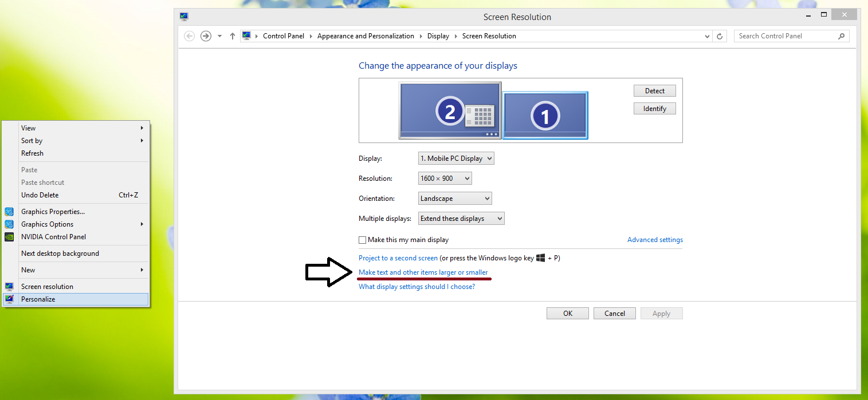Expand arrow after Control Panel breadcrumb
The width and height of the screenshot is (868, 400).
[x=311, y=36]
